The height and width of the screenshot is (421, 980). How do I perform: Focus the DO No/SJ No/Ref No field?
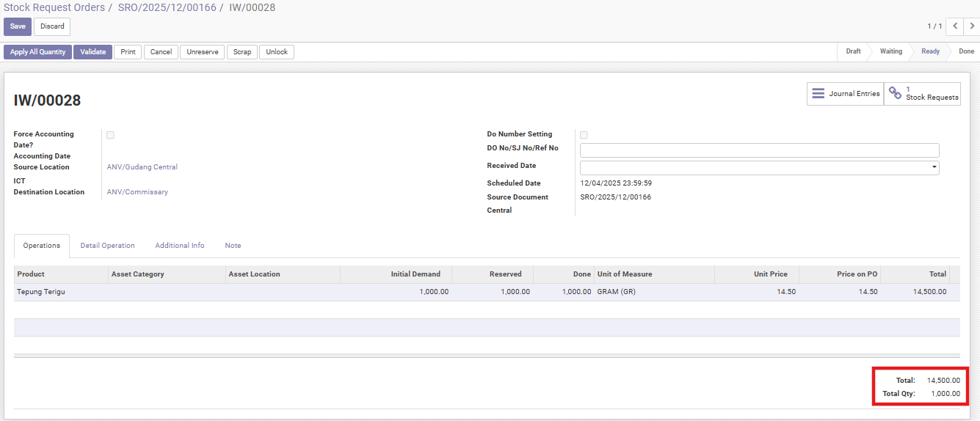(x=759, y=150)
